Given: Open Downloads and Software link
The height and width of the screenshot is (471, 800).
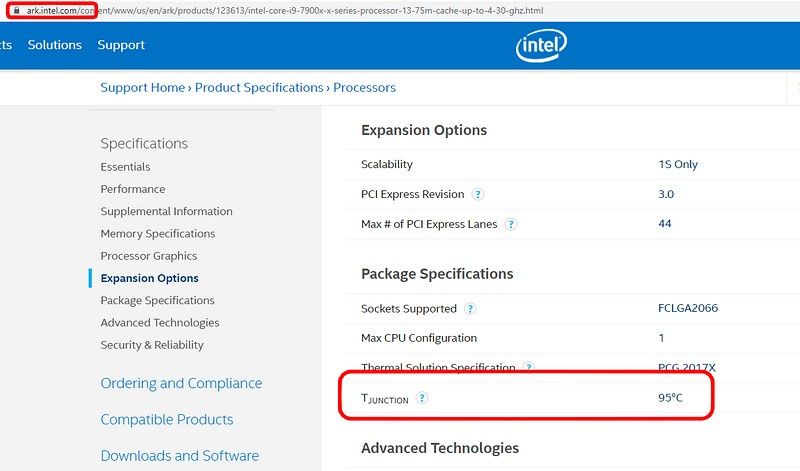Looking at the screenshot, I should coord(180,456).
